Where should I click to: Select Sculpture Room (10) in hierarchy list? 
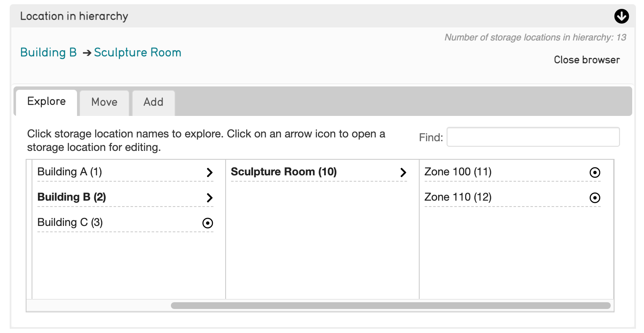coord(283,172)
